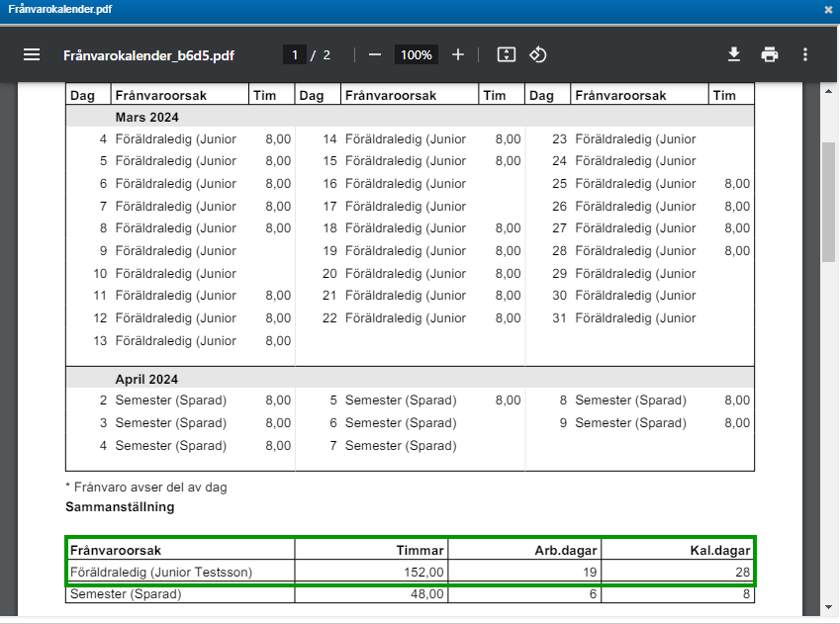840x624 pixels.
Task: Select the current page number field
Action: coord(294,54)
